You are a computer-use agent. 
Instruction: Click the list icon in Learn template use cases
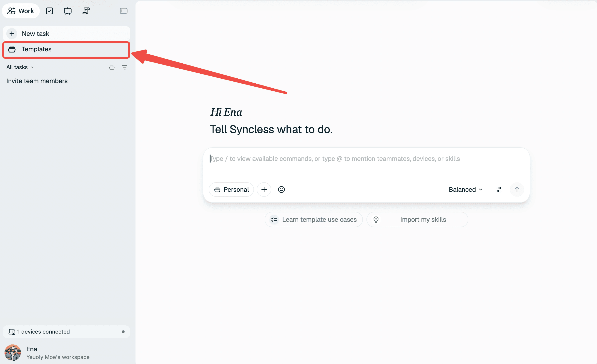[x=274, y=219]
